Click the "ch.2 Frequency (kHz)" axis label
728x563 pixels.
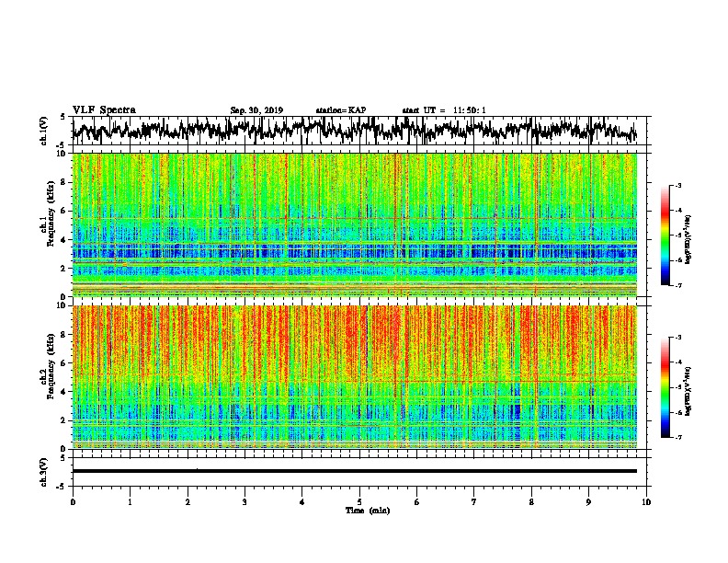[x=48, y=366]
